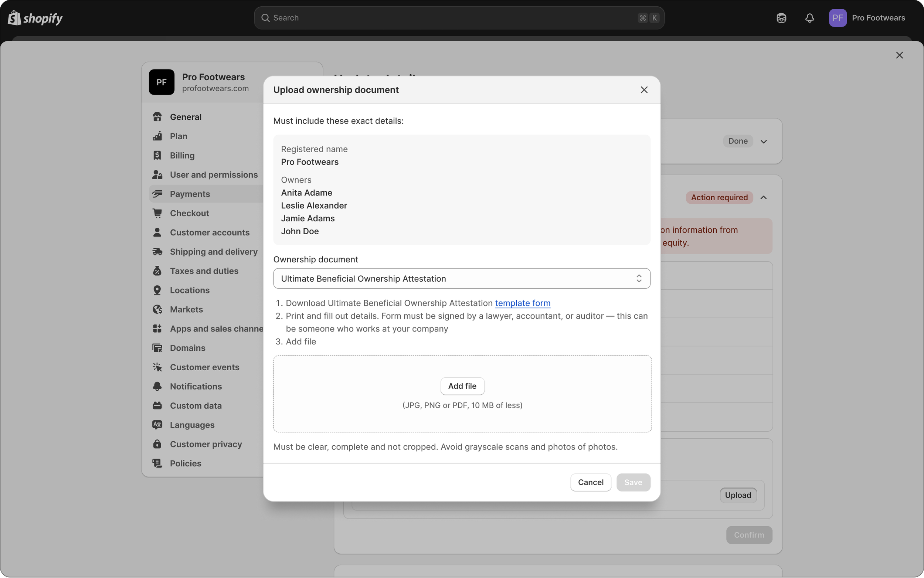Click the Languages icon in the sidebar
Viewport: 924px width, 578px height.
tap(157, 425)
